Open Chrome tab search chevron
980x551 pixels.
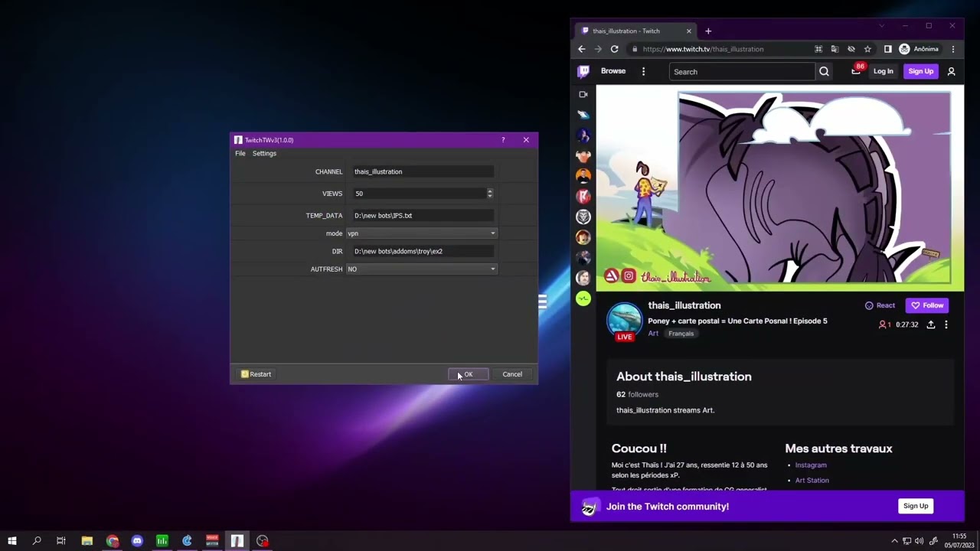tap(881, 26)
